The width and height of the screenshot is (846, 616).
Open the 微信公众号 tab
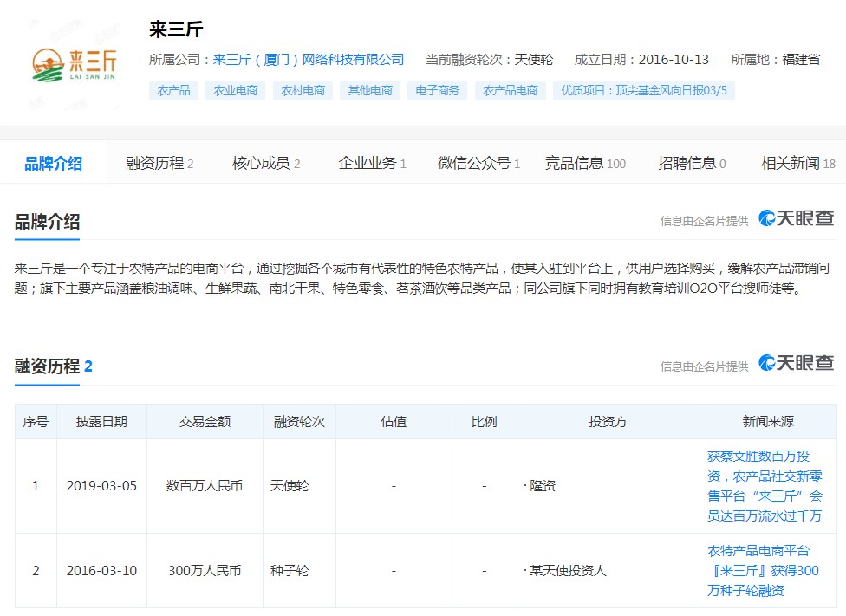478,163
